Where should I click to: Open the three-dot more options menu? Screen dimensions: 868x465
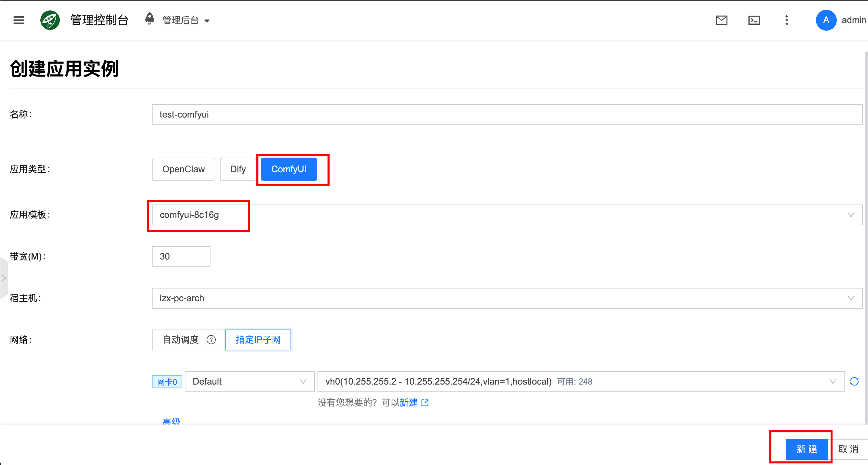point(786,20)
